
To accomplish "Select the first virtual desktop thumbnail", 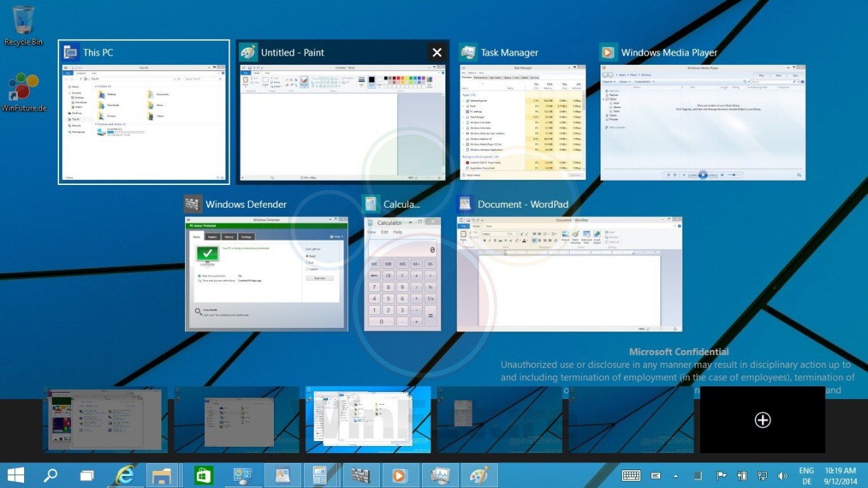I will click(105, 421).
